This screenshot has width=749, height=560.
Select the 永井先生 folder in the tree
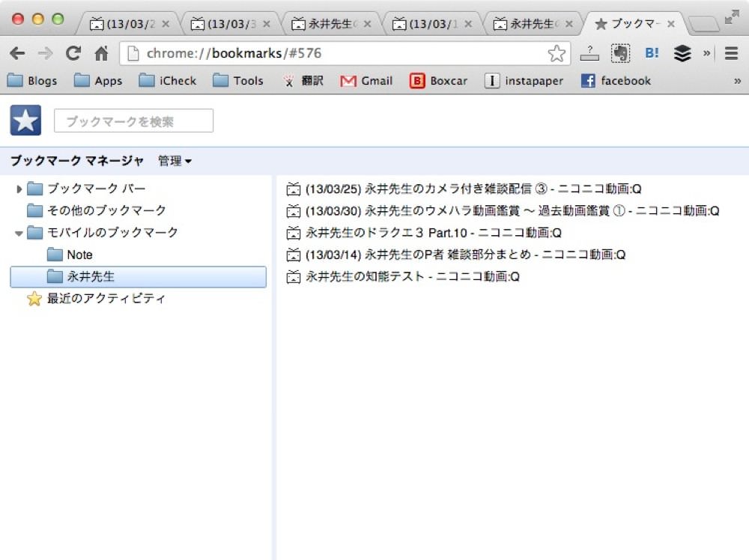[x=138, y=277]
